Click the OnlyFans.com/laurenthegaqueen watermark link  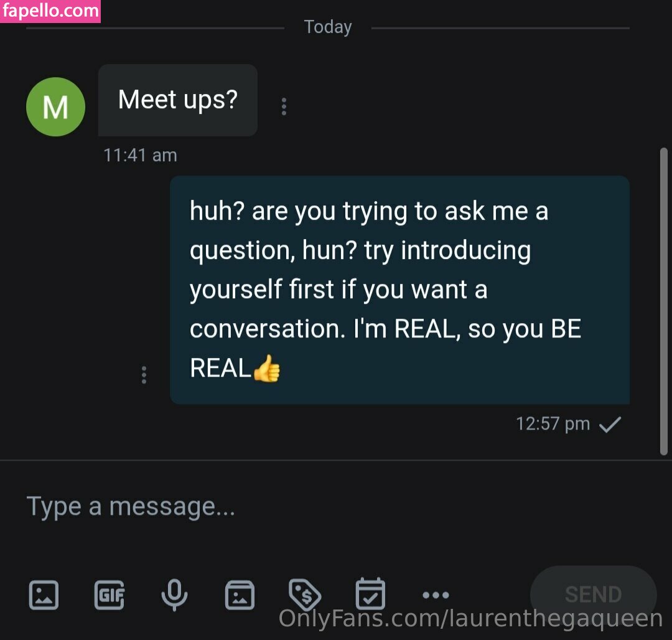pos(470,619)
